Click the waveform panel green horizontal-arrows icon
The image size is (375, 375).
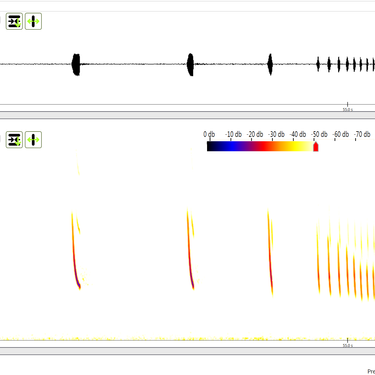pos(33,21)
